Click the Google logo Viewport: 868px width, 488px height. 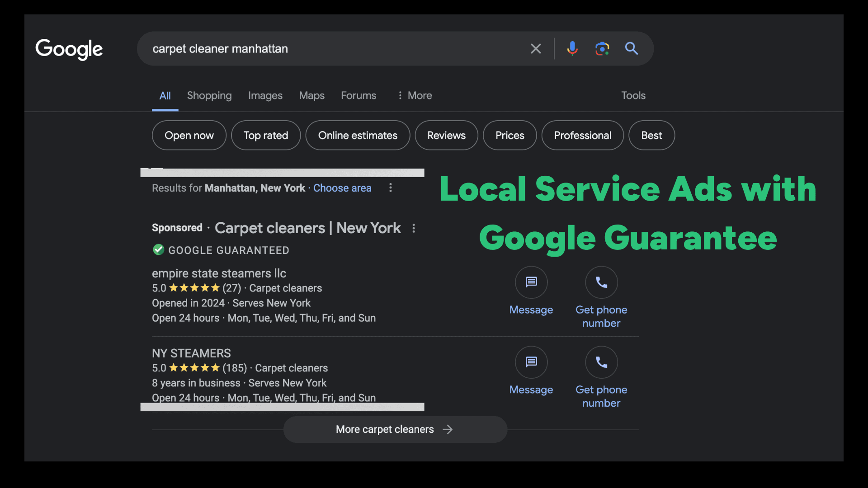point(69,49)
